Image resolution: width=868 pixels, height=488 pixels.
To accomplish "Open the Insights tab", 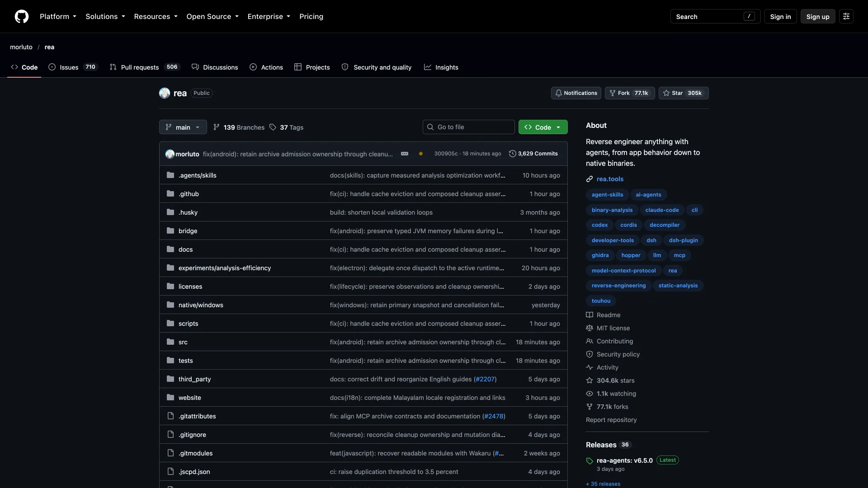I will (441, 67).
